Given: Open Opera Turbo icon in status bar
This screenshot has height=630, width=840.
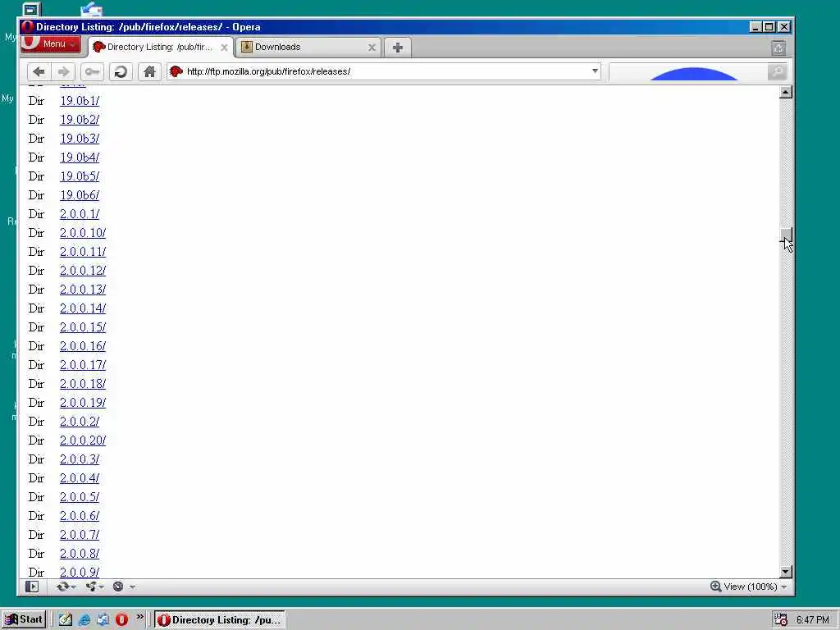Looking at the screenshot, I should click(118, 587).
